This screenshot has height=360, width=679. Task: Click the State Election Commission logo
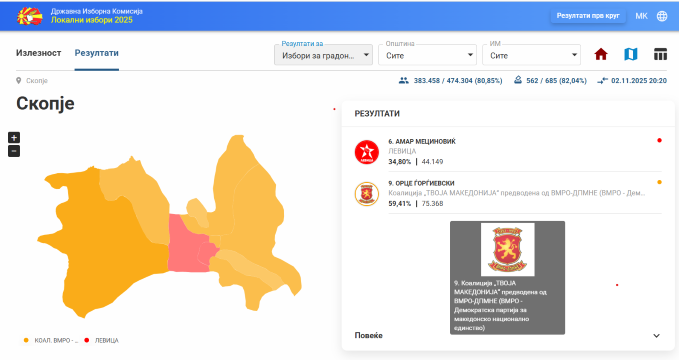pos(29,16)
